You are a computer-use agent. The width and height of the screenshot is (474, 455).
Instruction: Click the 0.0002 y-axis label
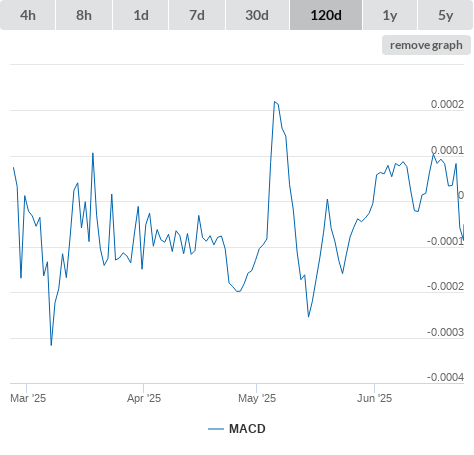pos(447,104)
